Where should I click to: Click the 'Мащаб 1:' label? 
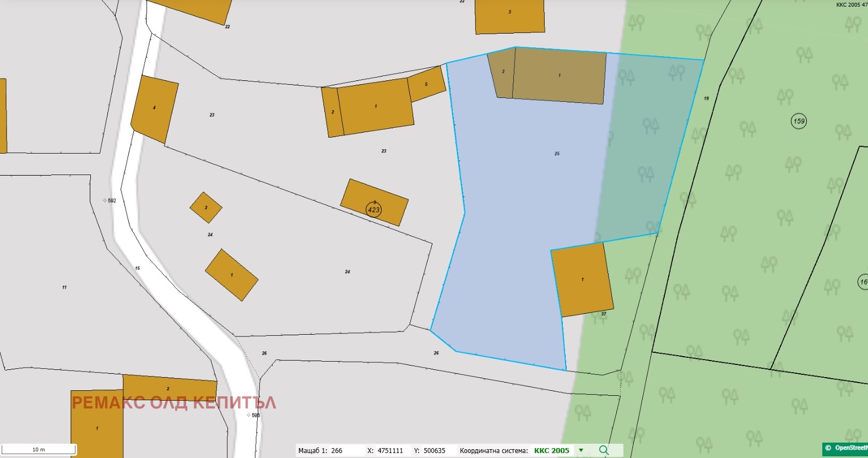[x=312, y=450]
